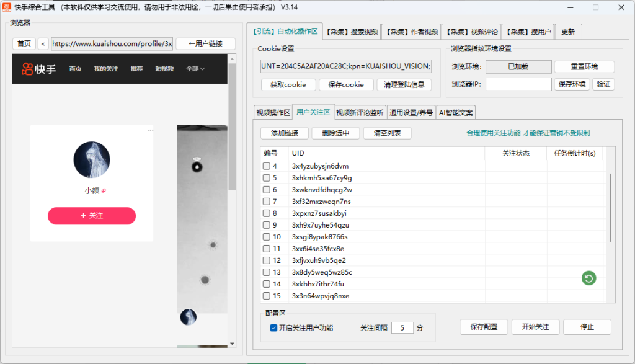This screenshot has height=364, width=635.
Task: Click the 关注间隔 interval input field
Action: [x=402, y=327]
